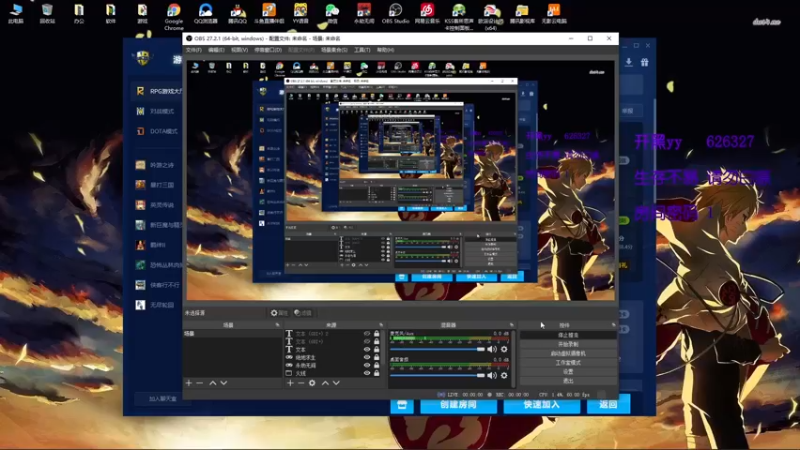Move source down in the Sources list

tap(336, 383)
